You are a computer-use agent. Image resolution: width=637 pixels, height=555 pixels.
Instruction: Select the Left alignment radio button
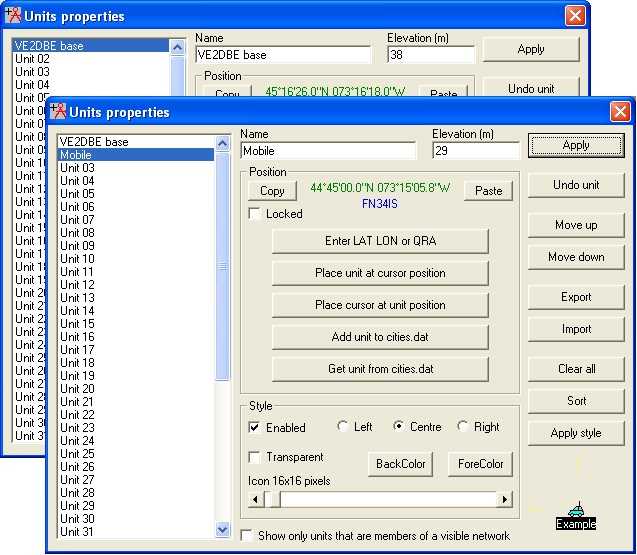(x=343, y=427)
